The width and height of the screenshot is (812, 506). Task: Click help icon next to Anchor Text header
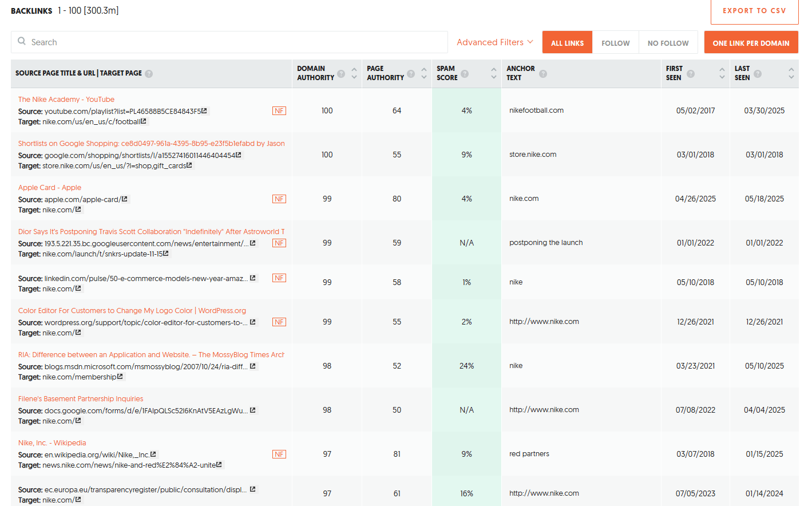coord(543,74)
